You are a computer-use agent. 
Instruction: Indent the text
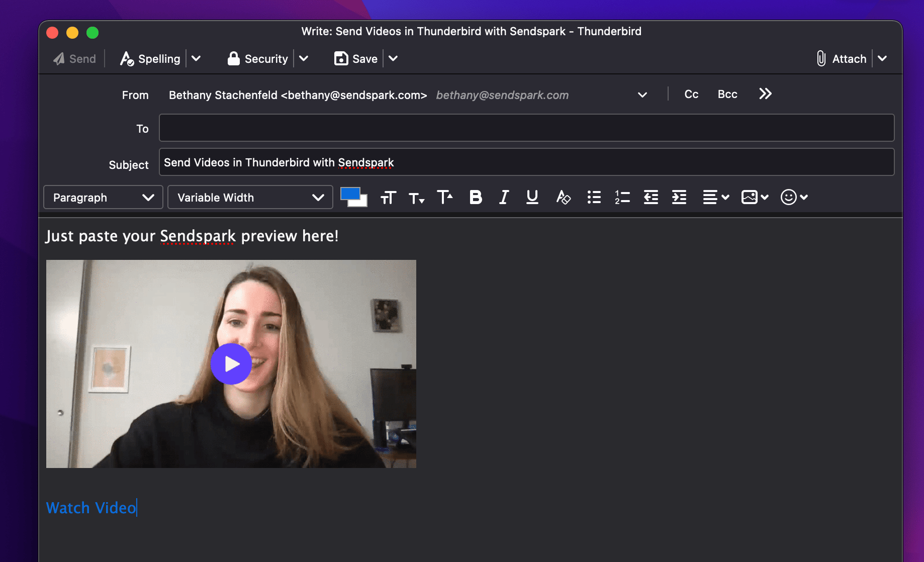tap(679, 197)
